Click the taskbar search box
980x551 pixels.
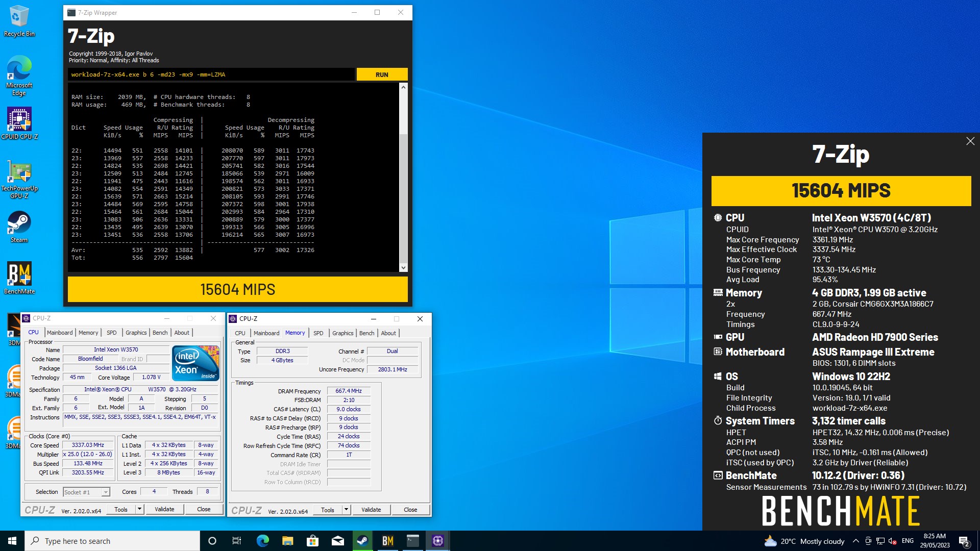[x=112, y=541]
